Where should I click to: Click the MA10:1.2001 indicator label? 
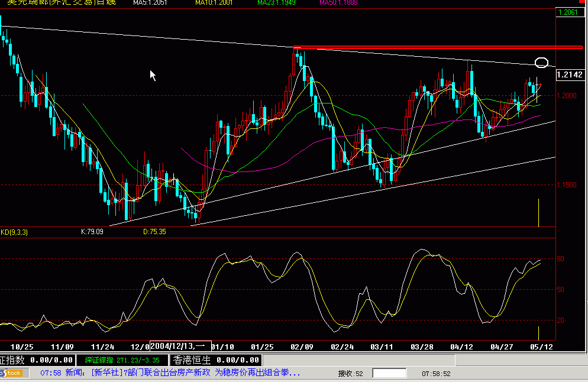214,2
